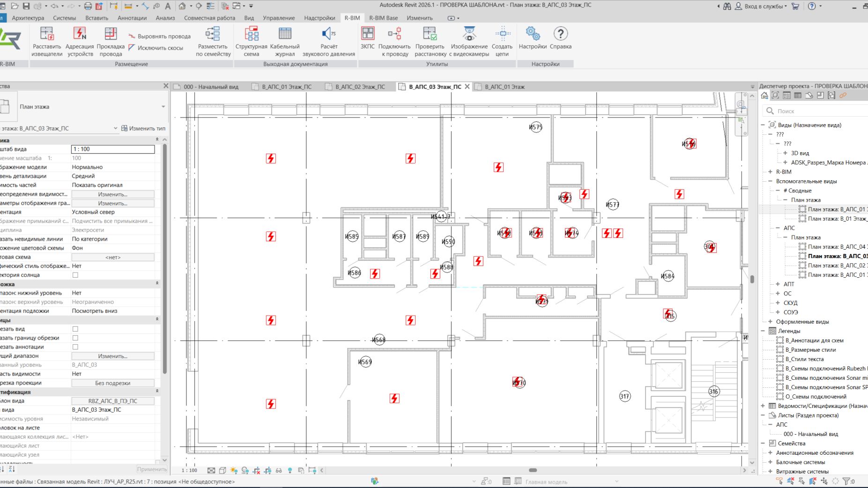Check the Обрезать вид option
The image size is (868, 488).
pyautogui.click(x=75, y=329)
